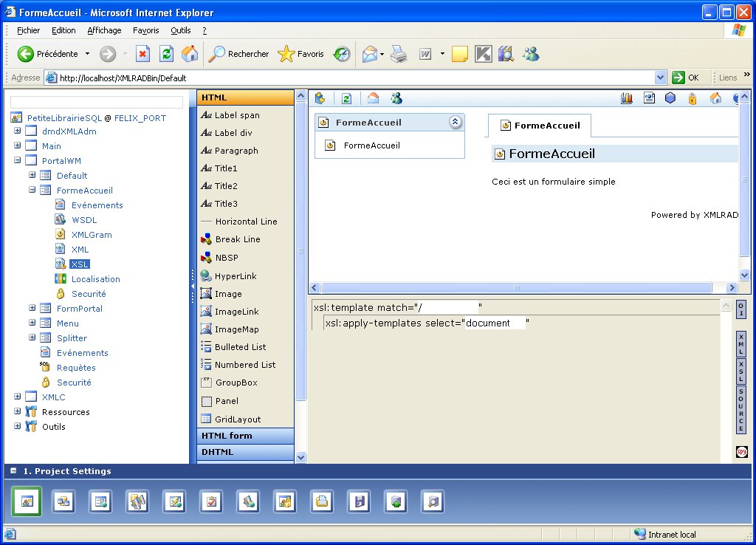The image size is (756, 545).
Task: Expand the dmdXMLAdm tree node
Action: pos(17,131)
